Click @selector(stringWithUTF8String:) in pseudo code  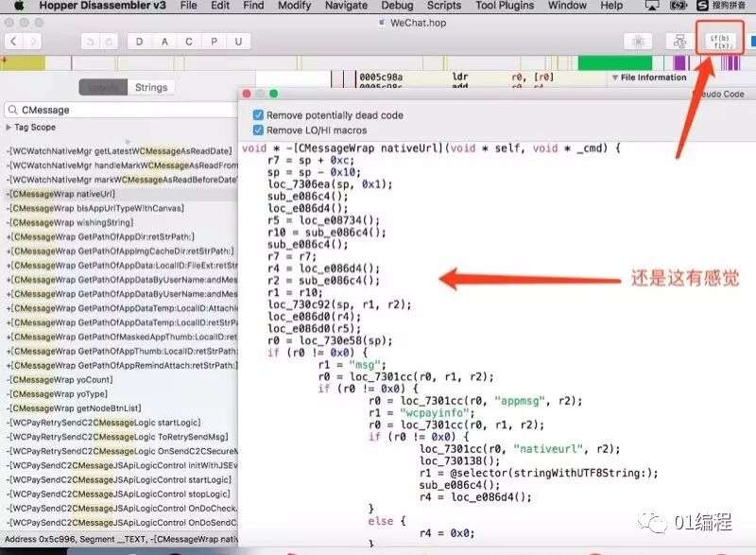click(550, 473)
